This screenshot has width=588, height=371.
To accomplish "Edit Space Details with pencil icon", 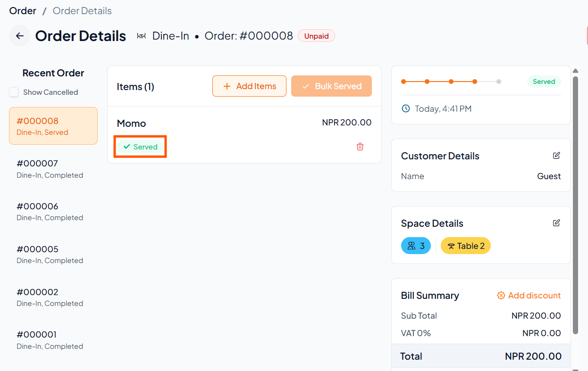I will [x=556, y=223].
